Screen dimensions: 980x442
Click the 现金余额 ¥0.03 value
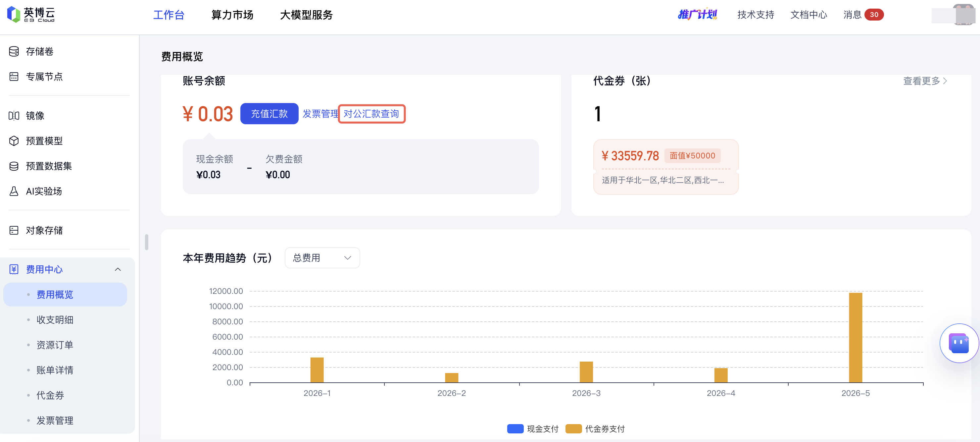209,175
